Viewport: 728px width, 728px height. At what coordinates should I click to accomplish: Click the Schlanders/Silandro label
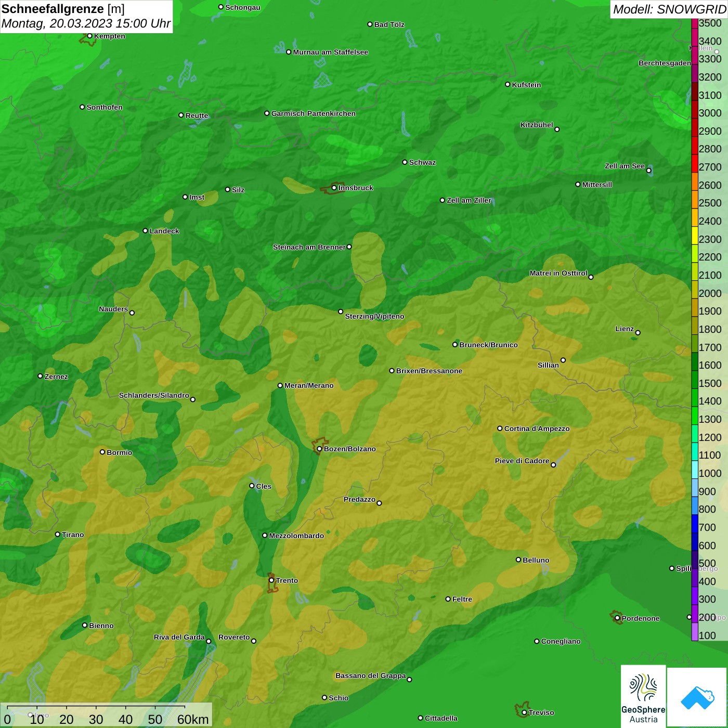tap(154, 395)
